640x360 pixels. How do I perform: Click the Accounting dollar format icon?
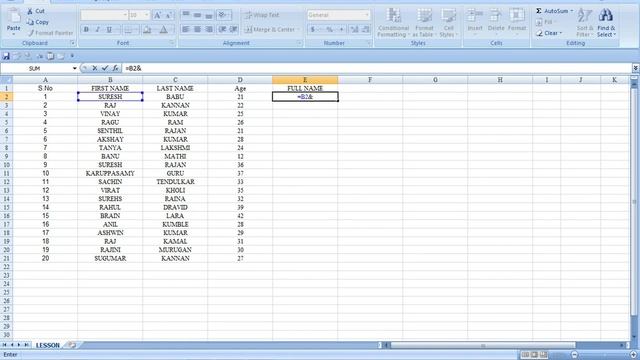pyautogui.click(x=313, y=29)
